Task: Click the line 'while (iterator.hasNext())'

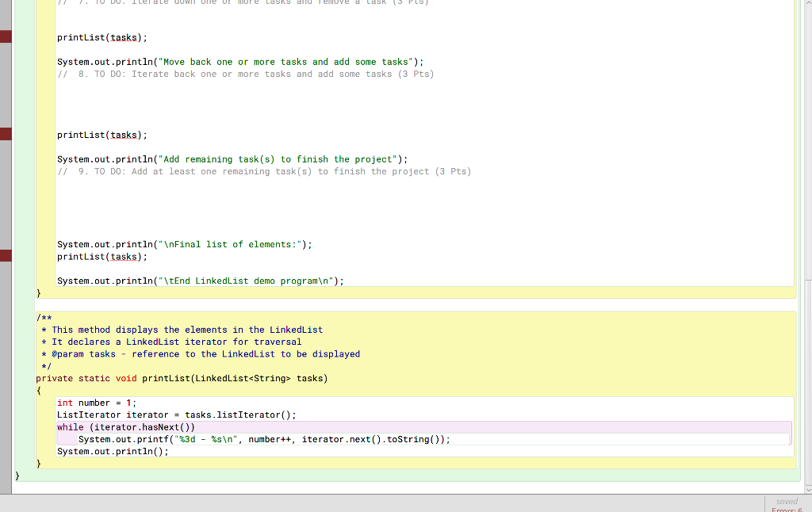Action: tap(126, 427)
